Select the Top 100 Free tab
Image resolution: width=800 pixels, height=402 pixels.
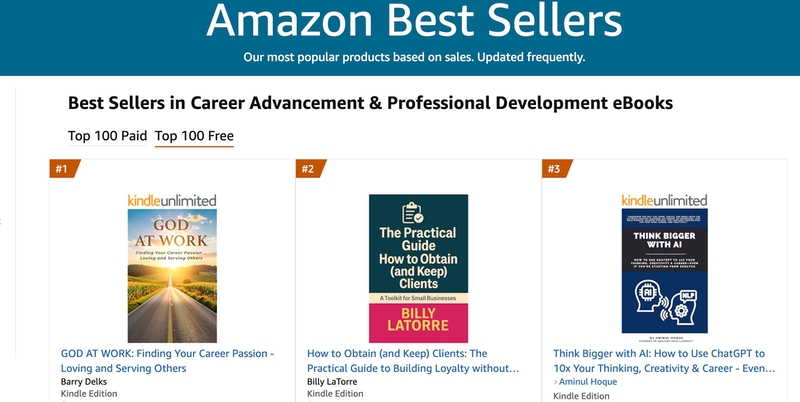click(194, 136)
